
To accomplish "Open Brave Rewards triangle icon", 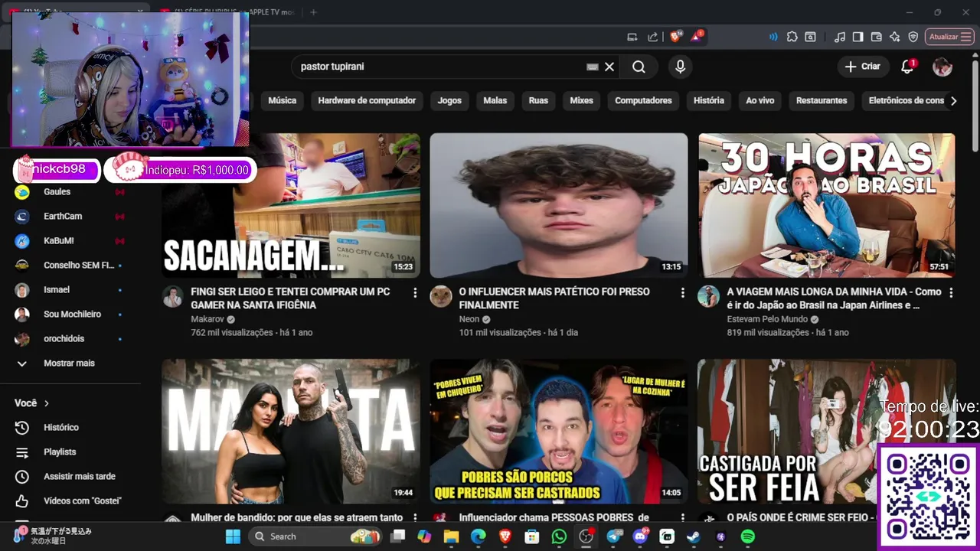I will [697, 36].
